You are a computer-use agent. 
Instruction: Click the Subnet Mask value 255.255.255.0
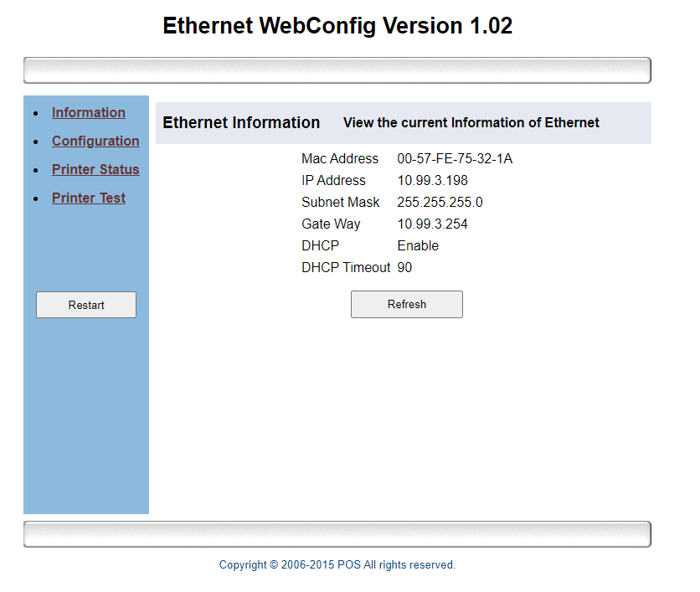[440, 203]
